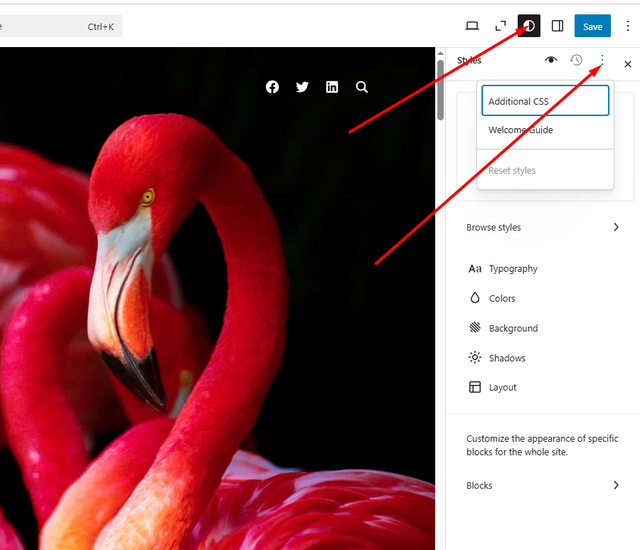Click the zoom out expand icon

pos(500,26)
